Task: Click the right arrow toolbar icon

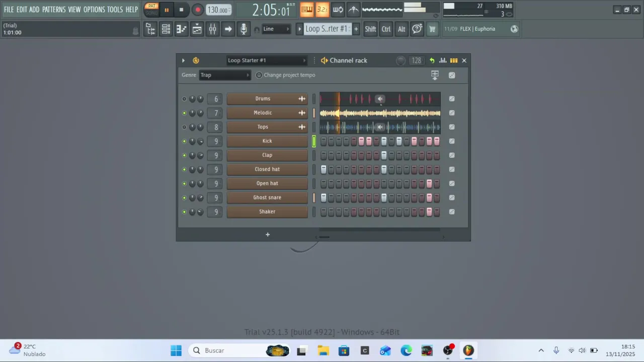Action: (x=228, y=29)
